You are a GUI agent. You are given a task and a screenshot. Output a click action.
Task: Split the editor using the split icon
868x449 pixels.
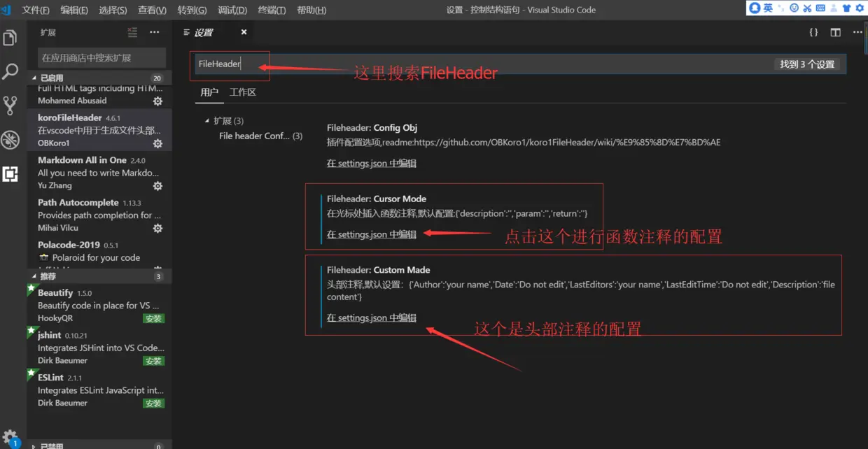point(834,31)
